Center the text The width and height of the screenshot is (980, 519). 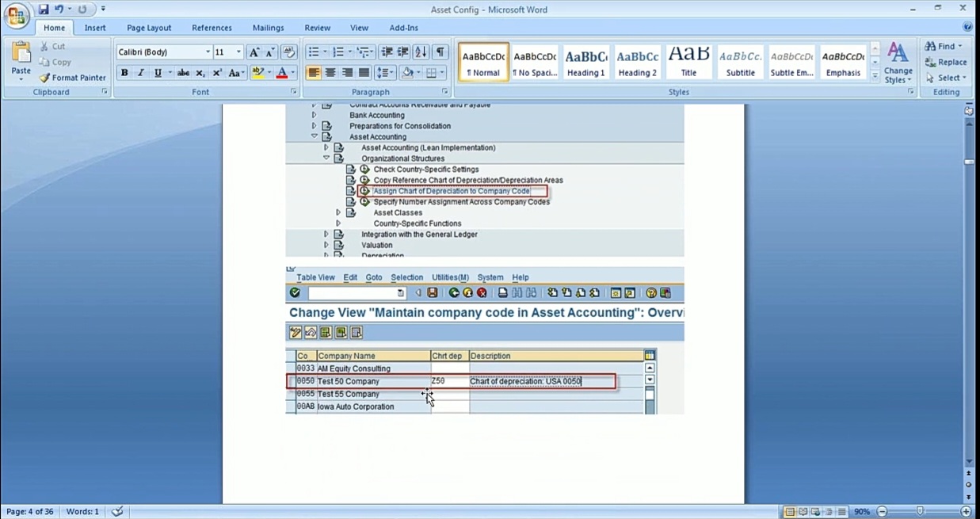coord(330,73)
